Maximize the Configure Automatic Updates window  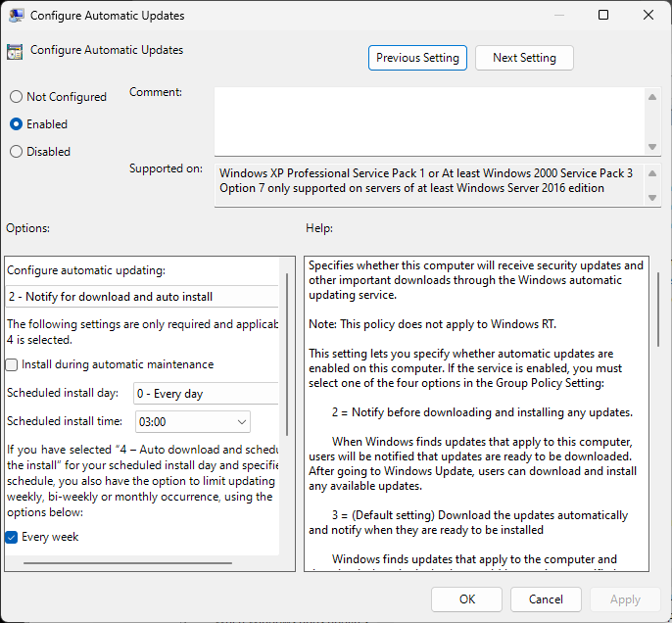(x=603, y=16)
